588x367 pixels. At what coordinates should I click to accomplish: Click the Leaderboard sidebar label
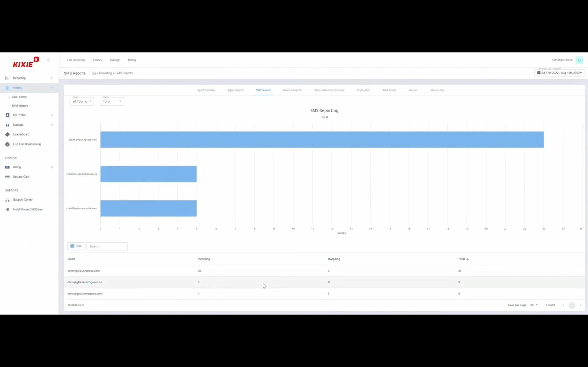tap(21, 135)
